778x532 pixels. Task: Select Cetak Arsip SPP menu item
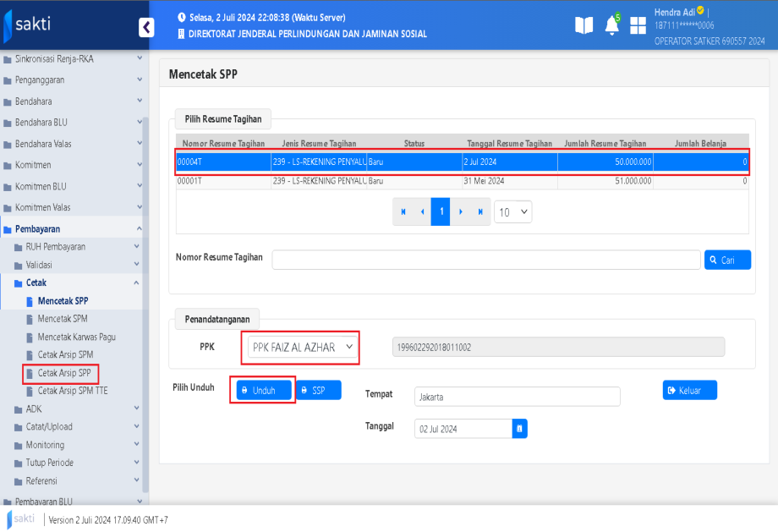point(65,373)
